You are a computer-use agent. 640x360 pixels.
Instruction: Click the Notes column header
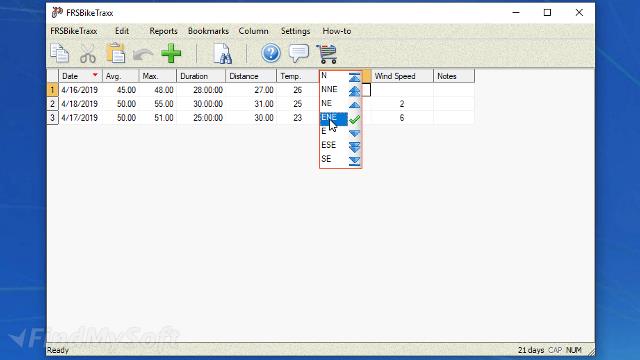pos(454,76)
